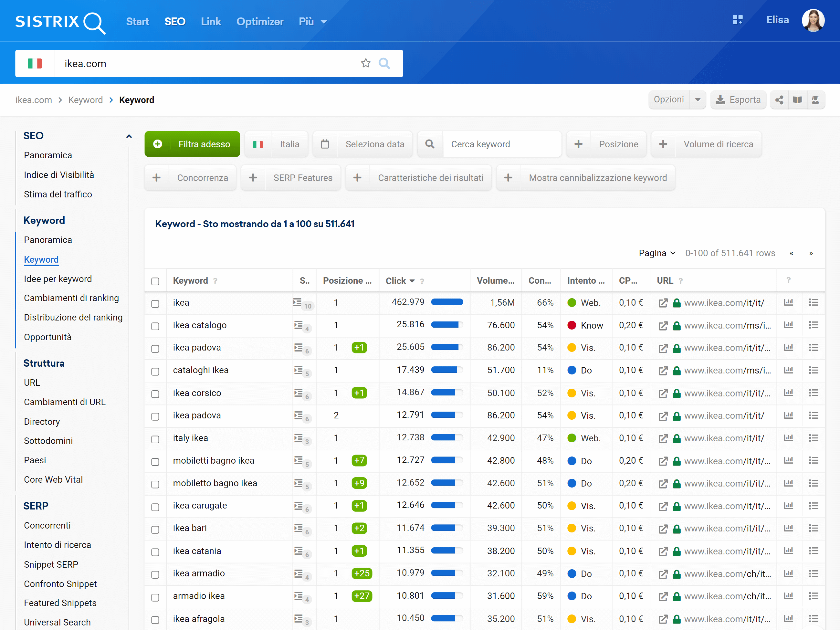This screenshot has width=840, height=630.
Task: Go to the next page arrow »
Action: [811, 253]
